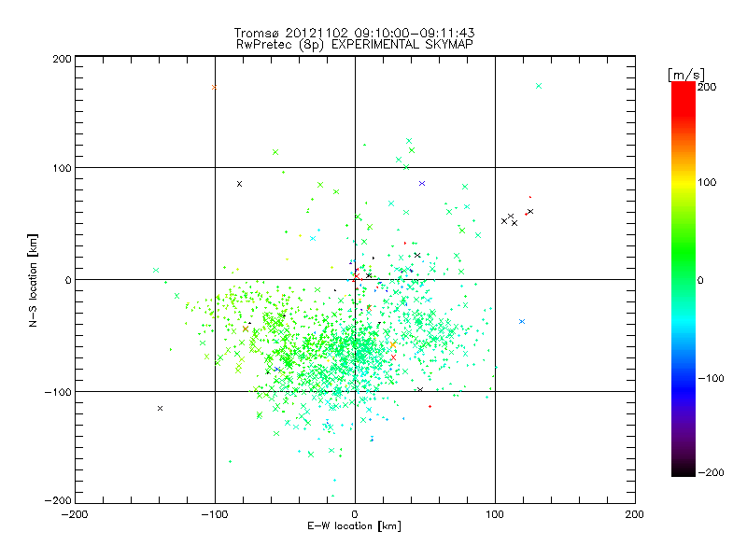The width and height of the screenshot is (747, 560).
Task: Click the "N-S location [km]" axis label
Action: click(33, 280)
